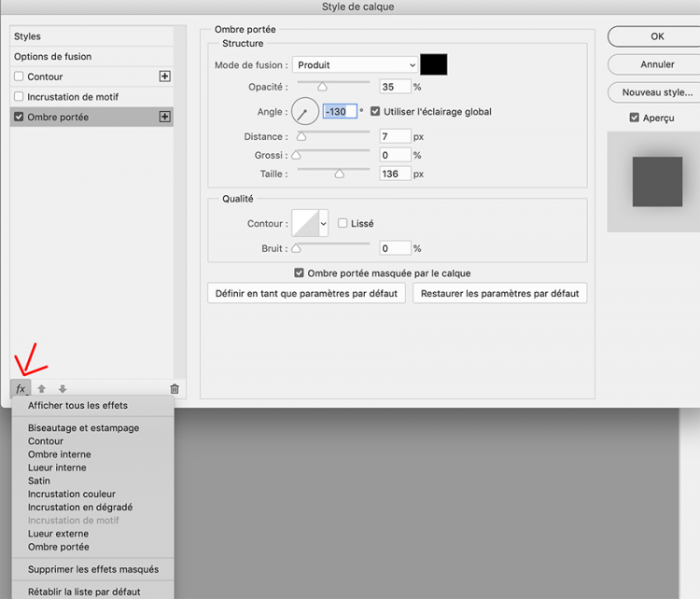700x599 pixels.
Task: Select Lueur externe in effects menu
Action: (x=58, y=534)
